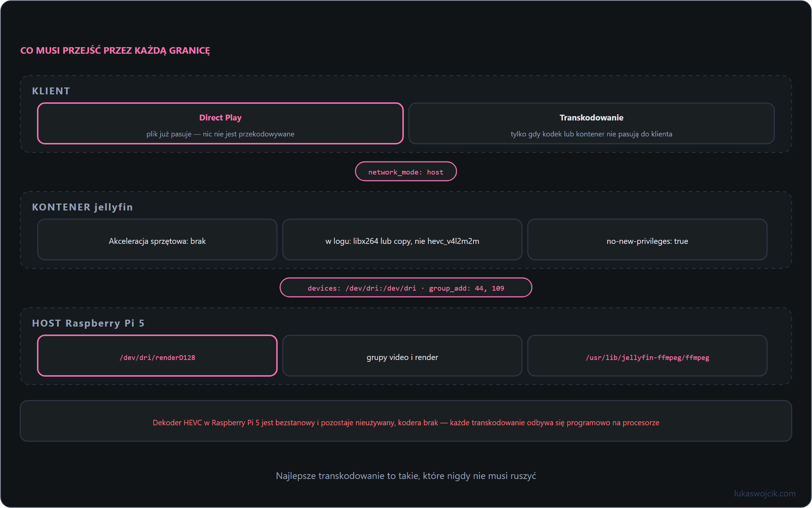
Task: Select the /usr/lib/jellyfin-ffmpeg/ffmpeg path box
Action: pyautogui.click(x=647, y=356)
